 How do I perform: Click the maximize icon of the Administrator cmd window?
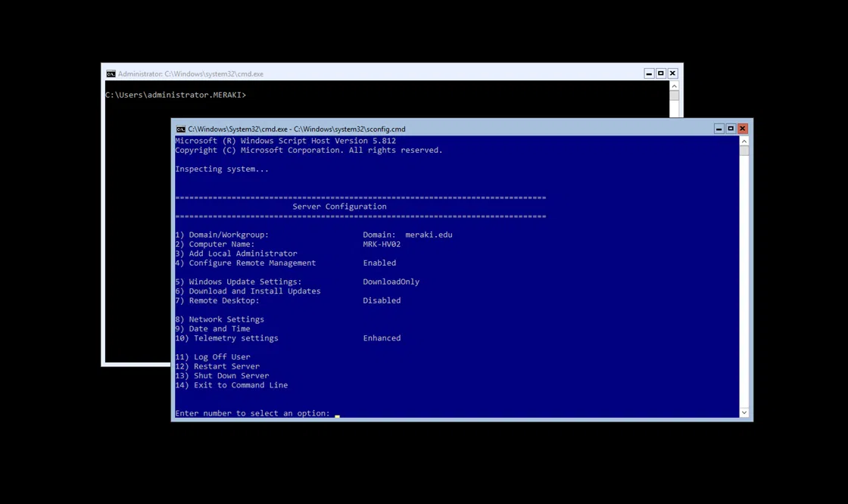pyautogui.click(x=660, y=73)
